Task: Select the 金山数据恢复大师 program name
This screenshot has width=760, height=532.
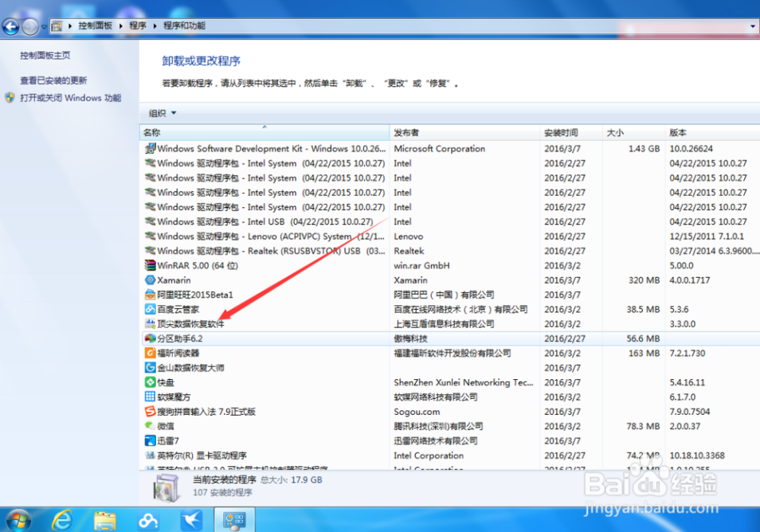Action: (x=190, y=368)
